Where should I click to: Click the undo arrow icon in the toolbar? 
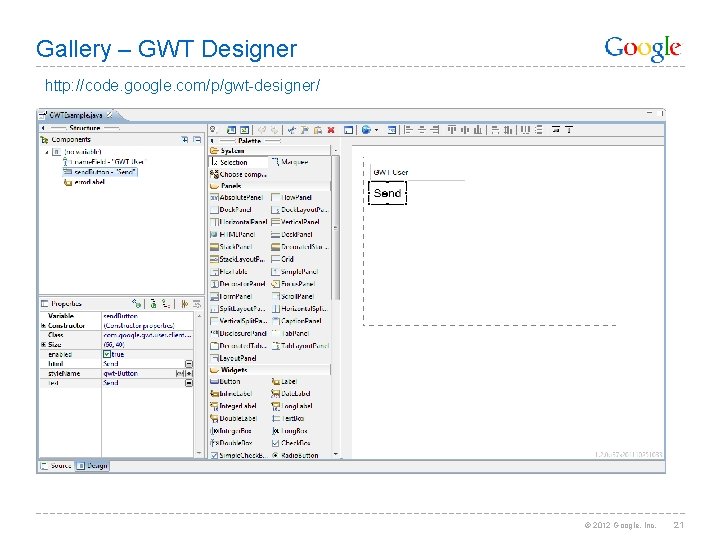262,130
